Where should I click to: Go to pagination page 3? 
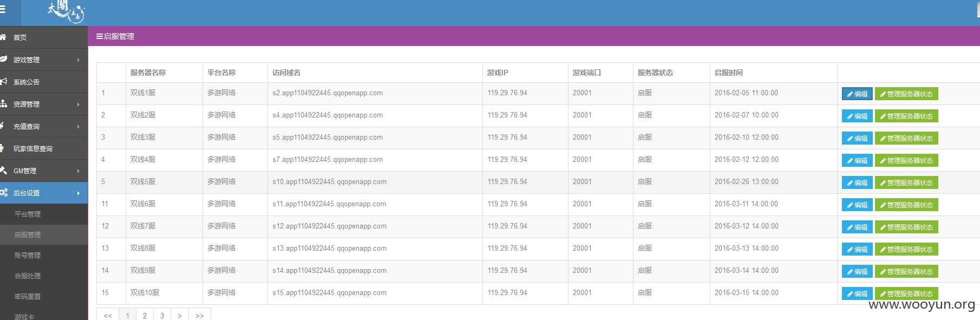tap(162, 315)
